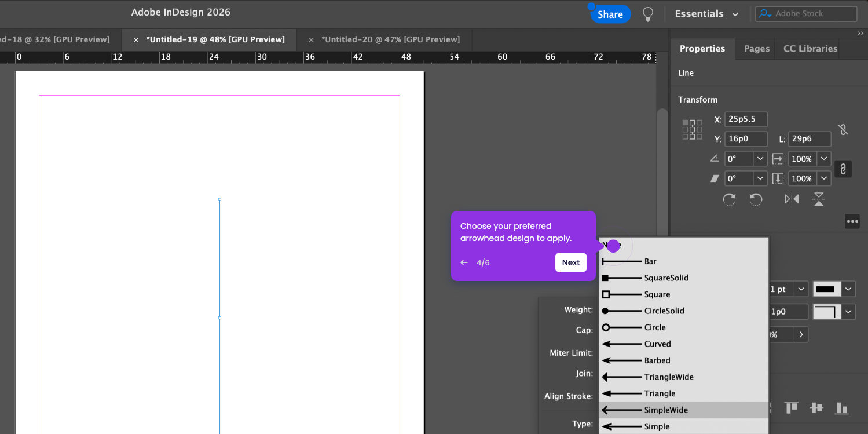This screenshot has width=868, height=434.
Task: Go back using tooltip left arrow
Action: 464,262
